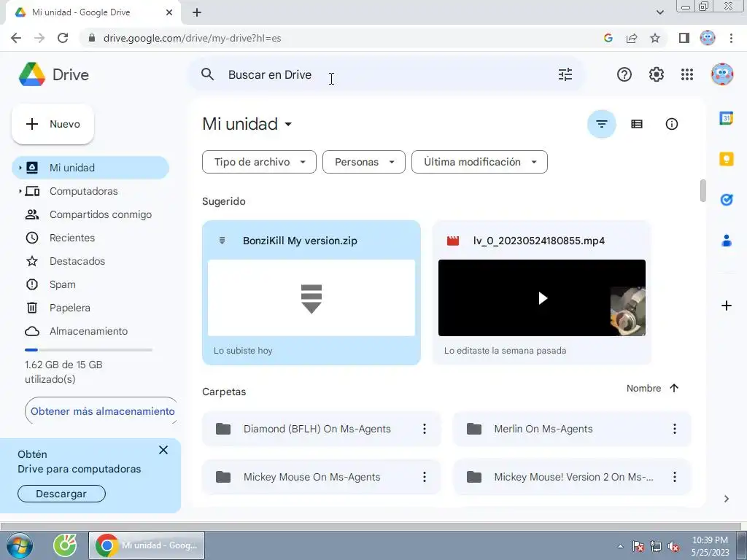Screen dimensions: 747x560
Task: Share this page icon in address bar
Action: click(x=632, y=38)
